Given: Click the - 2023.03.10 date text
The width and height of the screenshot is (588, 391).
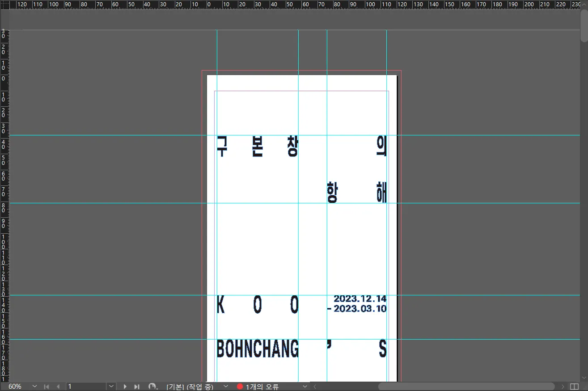Looking at the screenshot, I should coord(357,308).
